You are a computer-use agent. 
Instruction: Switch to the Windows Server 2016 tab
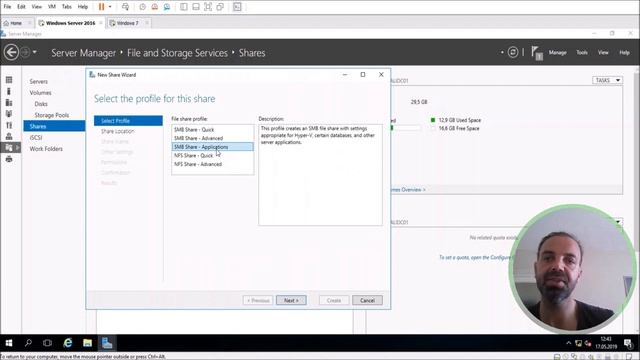tap(70, 23)
